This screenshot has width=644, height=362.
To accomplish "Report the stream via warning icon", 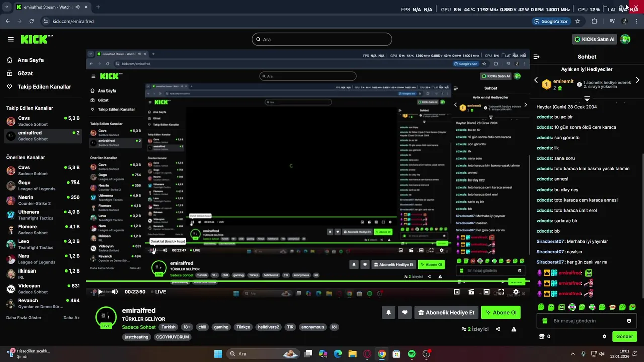I will tap(514, 329).
